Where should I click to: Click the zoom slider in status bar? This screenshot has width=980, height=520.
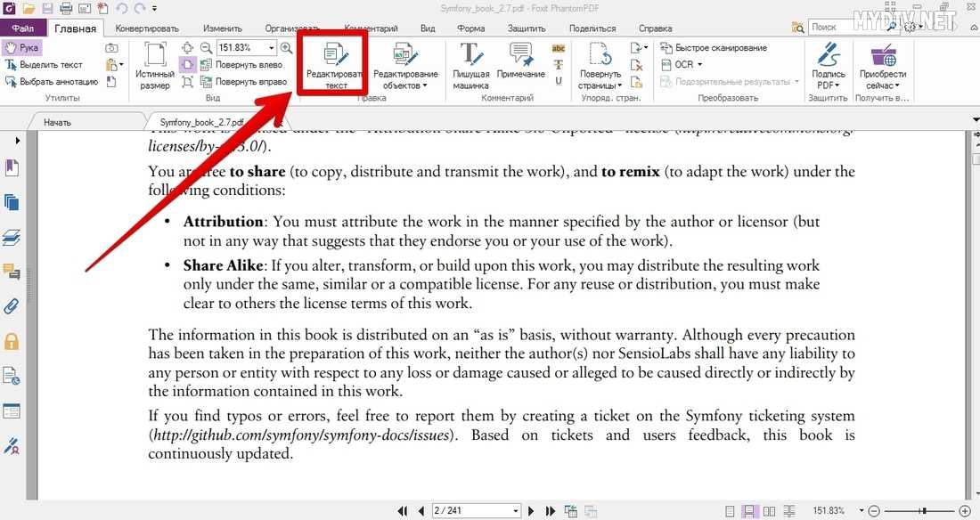pyautogui.click(x=924, y=510)
